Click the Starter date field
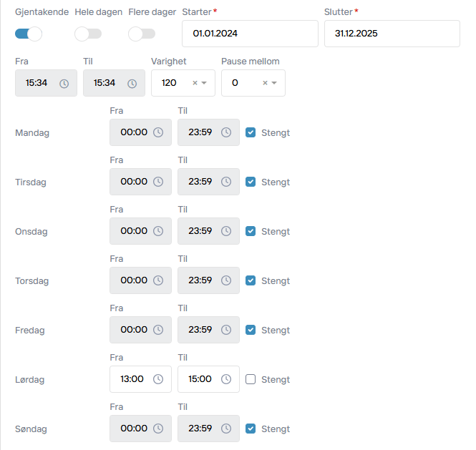This screenshot has height=450, width=476. (x=250, y=34)
